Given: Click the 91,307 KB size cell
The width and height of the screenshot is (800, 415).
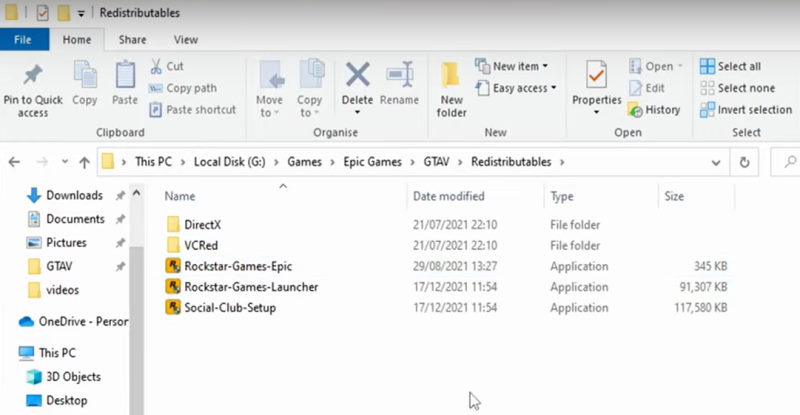Looking at the screenshot, I should pos(703,287).
